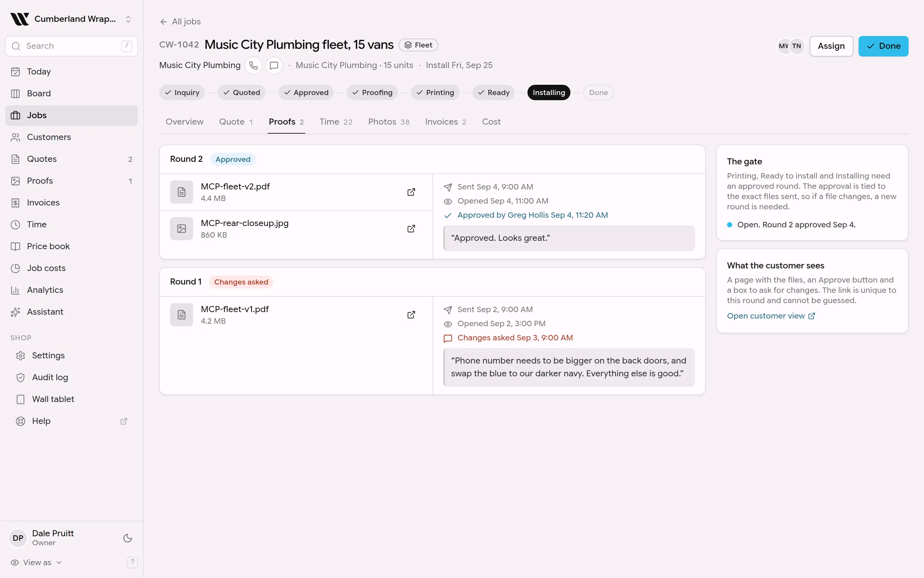Open MCP-fleet-v1.pdf external link icon

pos(411,315)
